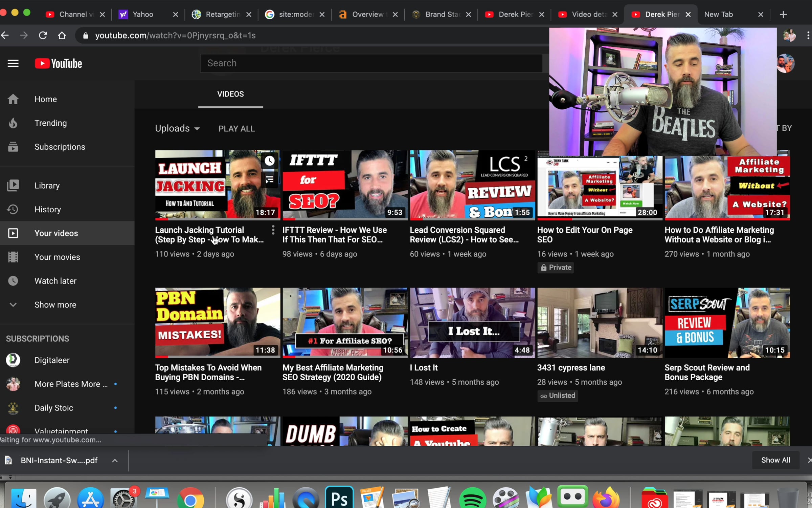The width and height of the screenshot is (812, 508).
Task: Open the Affiliate Marketing Without A Website 17:31 thumbnail
Action: point(727,187)
